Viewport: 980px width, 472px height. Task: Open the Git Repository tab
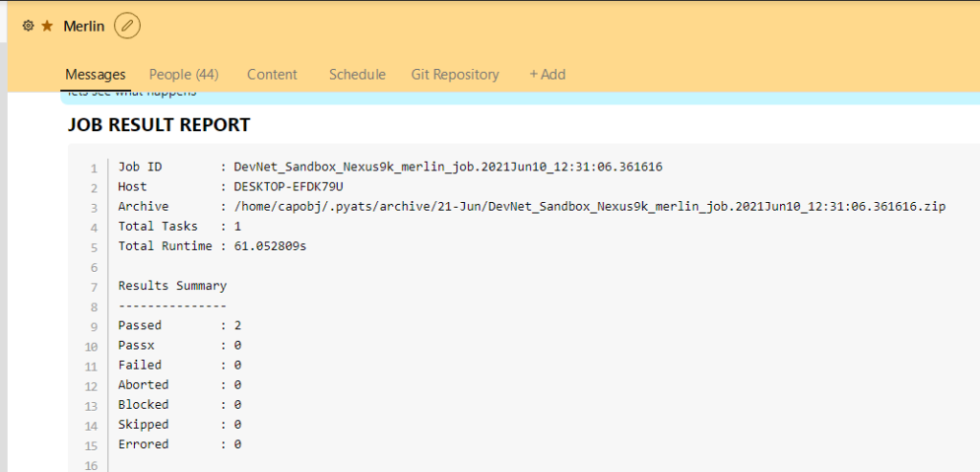pos(455,75)
